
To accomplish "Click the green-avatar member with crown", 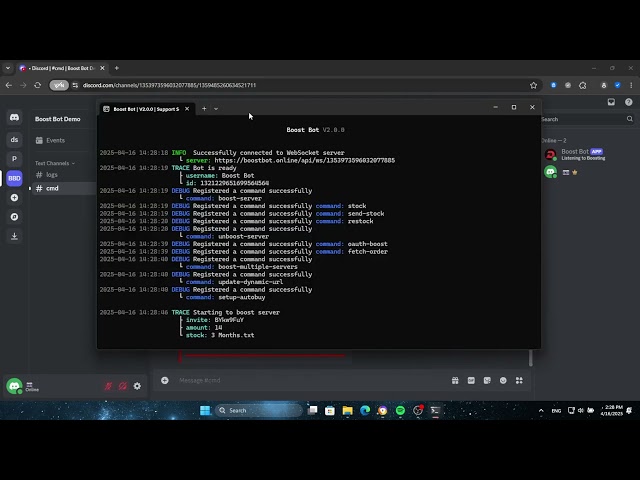I will point(562,172).
